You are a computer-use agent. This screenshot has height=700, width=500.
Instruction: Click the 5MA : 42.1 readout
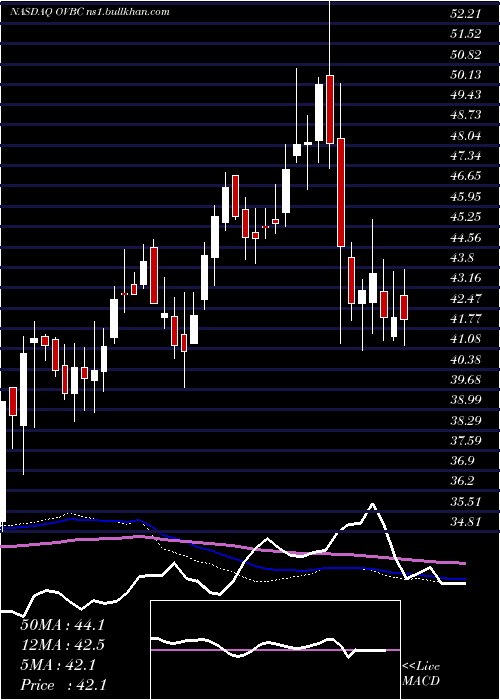tap(58, 665)
